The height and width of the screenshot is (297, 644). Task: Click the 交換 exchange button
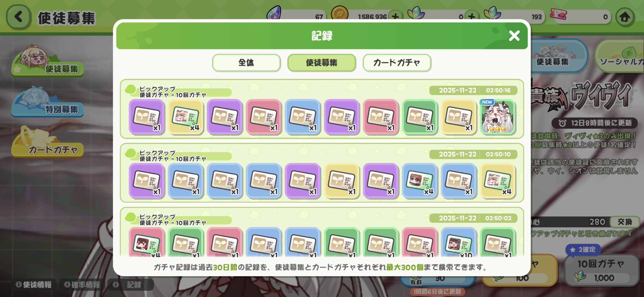coord(625,222)
